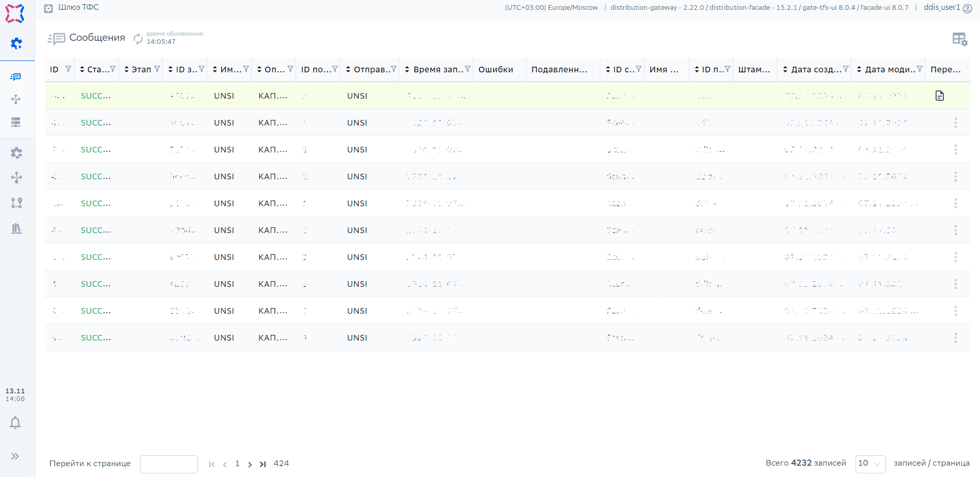
Task: Go to the next page arrow
Action: pos(250,464)
